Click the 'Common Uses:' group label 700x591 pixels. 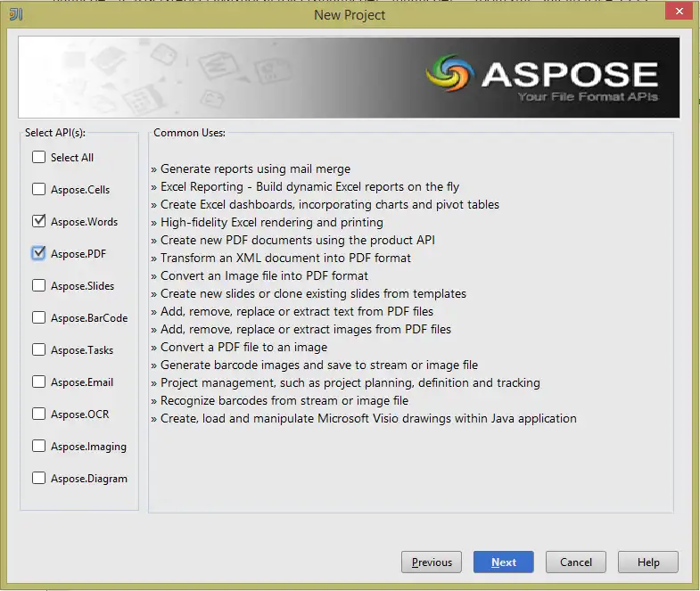[189, 133]
